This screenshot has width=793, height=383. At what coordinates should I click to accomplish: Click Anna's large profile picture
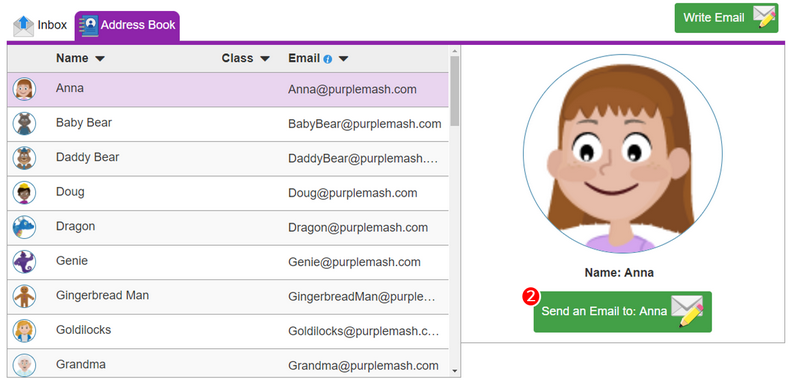coord(623,154)
